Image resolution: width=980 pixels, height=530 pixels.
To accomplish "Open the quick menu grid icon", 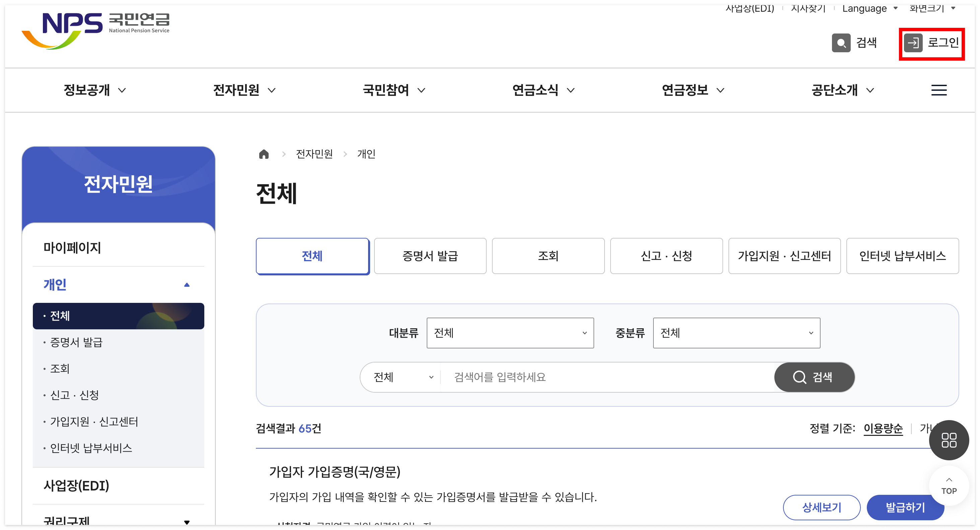I will (949, 440).
